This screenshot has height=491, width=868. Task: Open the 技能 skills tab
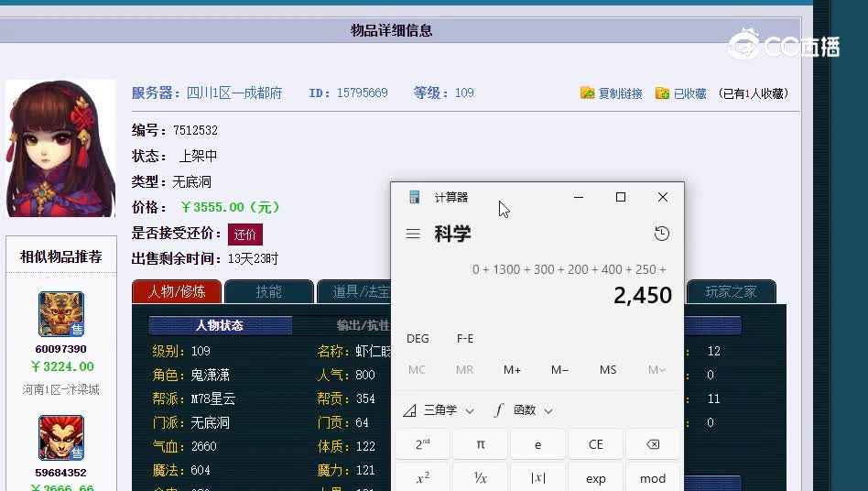click(x=268, y=291)
